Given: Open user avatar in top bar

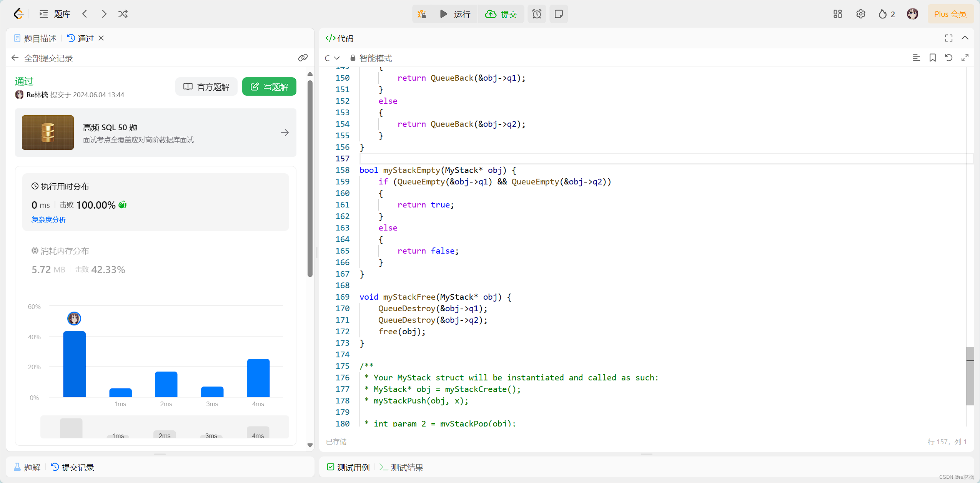Looking at the screenshot, I should point(912,14).
